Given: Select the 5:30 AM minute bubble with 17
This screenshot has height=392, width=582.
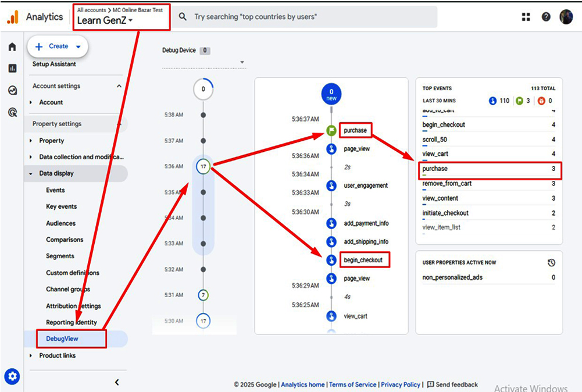Looking at the screenshot, I should (203, 320).
